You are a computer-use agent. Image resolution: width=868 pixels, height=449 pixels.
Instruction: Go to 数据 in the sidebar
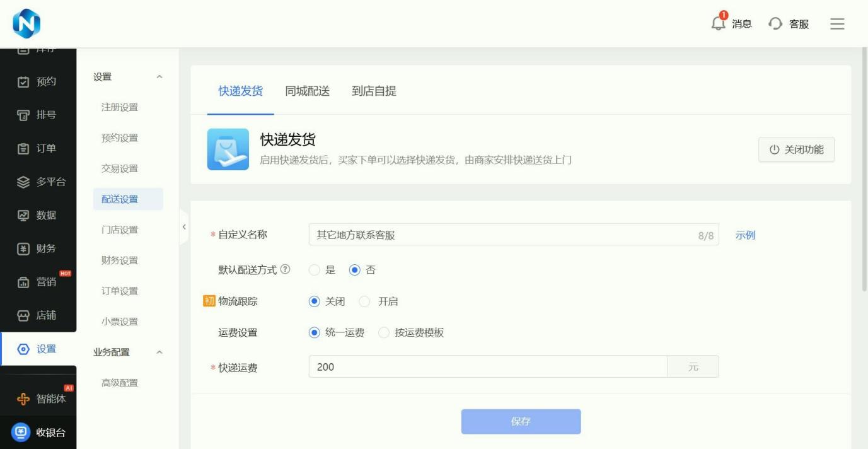coord(38,215)
